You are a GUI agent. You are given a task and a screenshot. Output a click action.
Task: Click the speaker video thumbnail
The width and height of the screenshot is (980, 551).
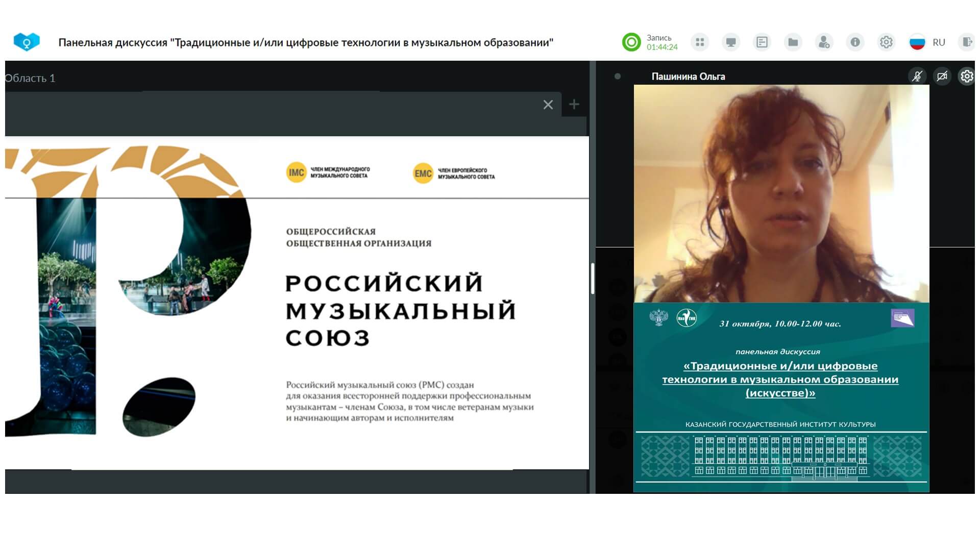(x=781, y=194)
